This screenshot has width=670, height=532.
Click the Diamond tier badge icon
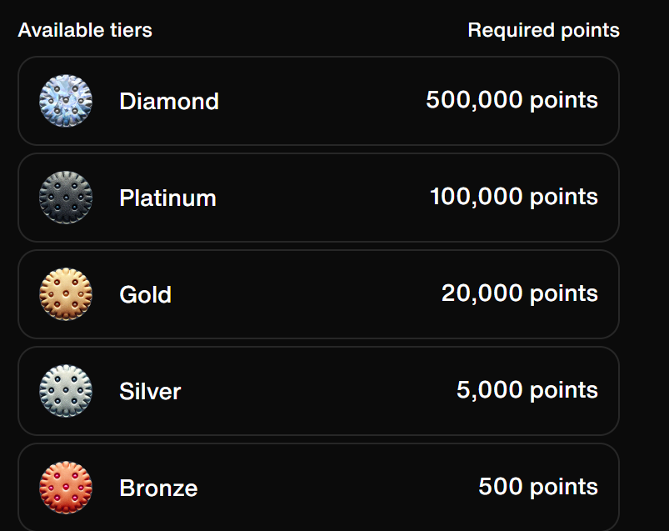pyautogui.click(x=66, y=101)
